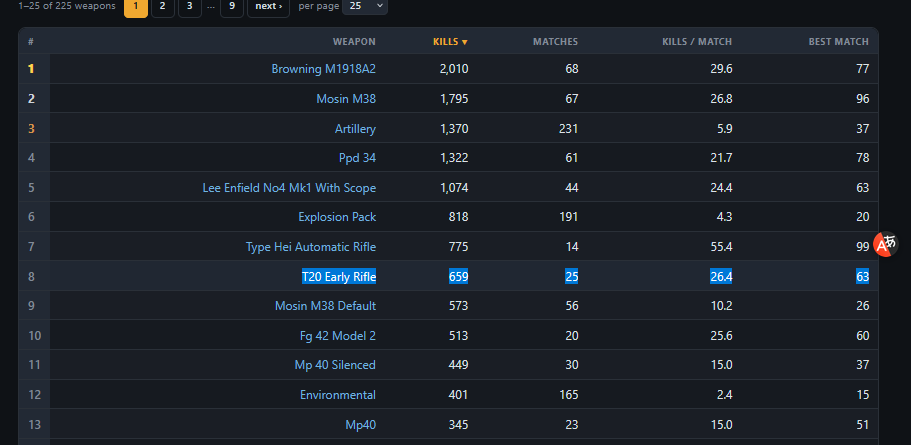
Task: Go to page 3 of weapons
Action: 189,6
